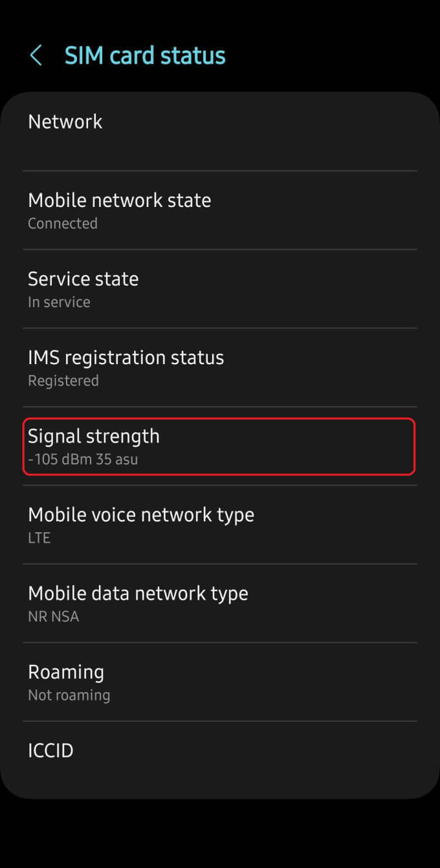Screen dimensions: 440x868
Task: Click the SIM card status title
Action: click(145, 56)
